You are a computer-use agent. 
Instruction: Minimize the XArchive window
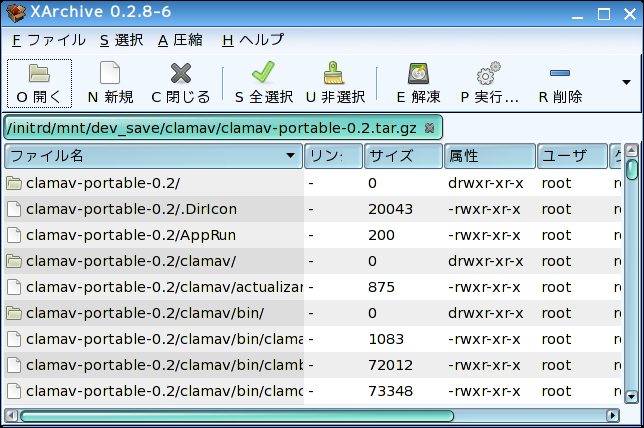pyautogui.click(x=577, y=17)
